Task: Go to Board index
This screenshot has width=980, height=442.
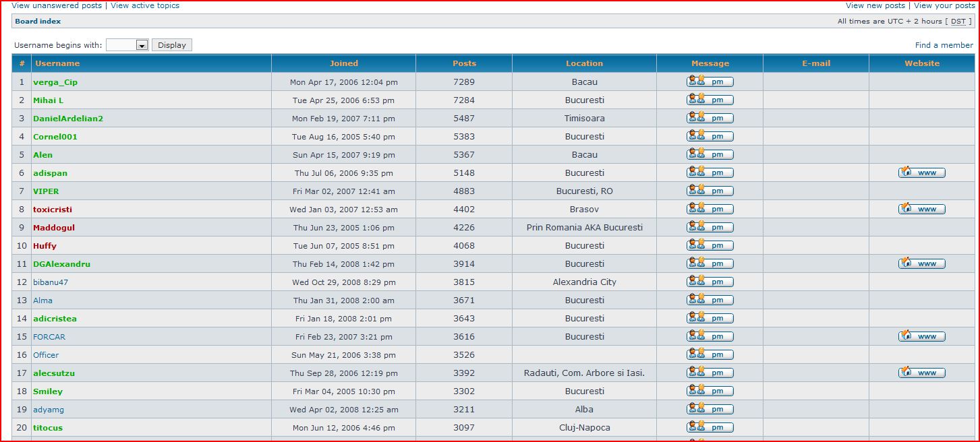Action: point(38,22)
